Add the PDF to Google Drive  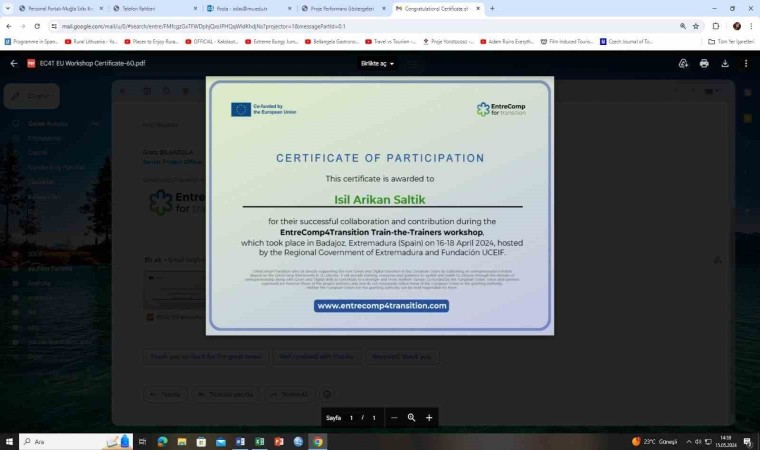(x=683, y=63)
